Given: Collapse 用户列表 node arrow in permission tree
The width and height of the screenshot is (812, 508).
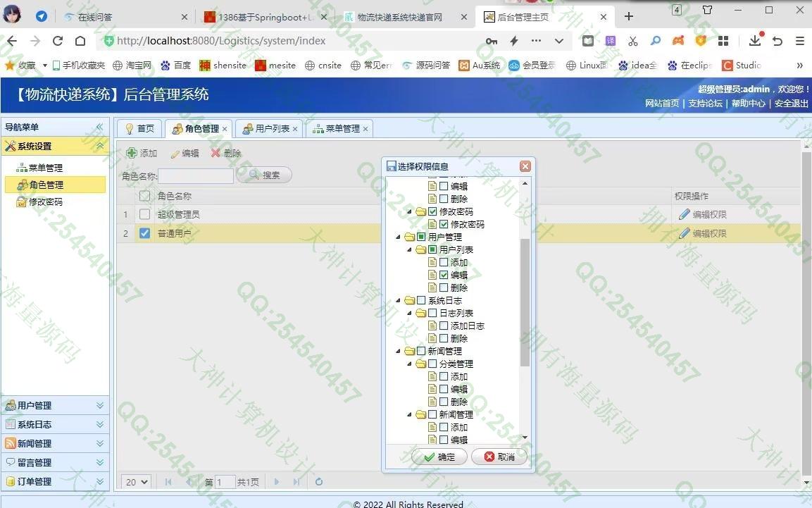Looking at the screenshot, I should point(410,249).
